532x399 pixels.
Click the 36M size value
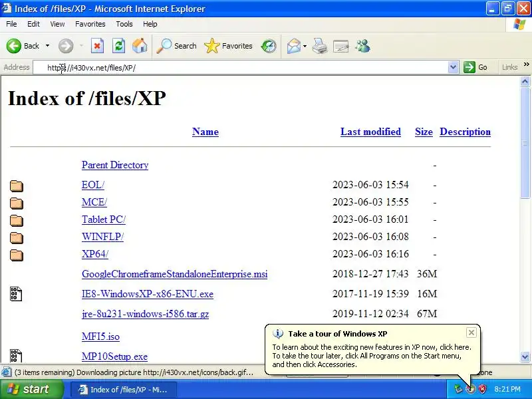427,274
